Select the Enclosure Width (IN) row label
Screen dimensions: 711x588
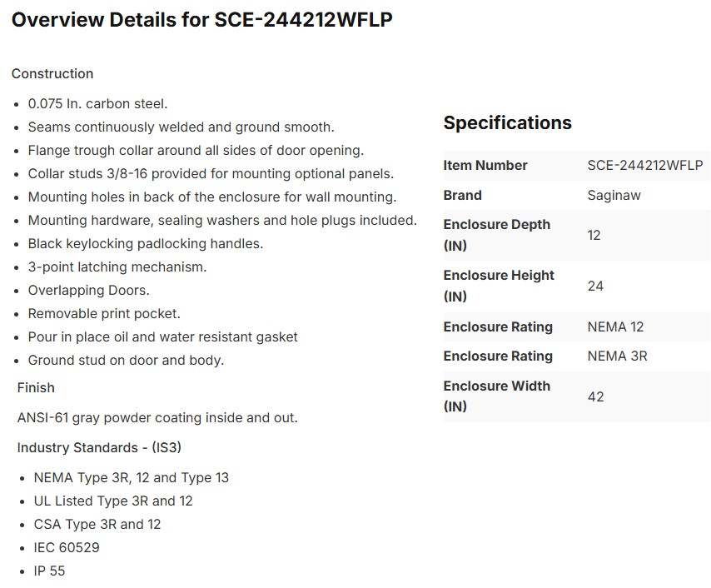tap(496, 396)
